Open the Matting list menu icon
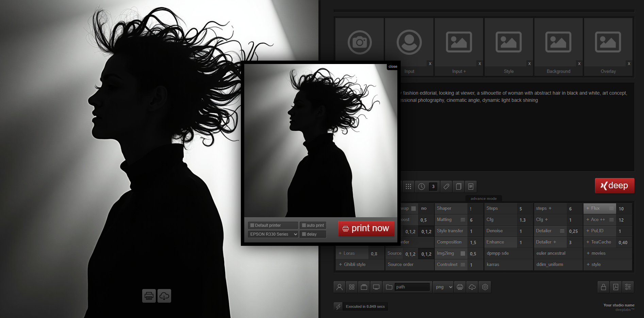Image resolution: width=644 pixels, height=318 pixels. (x=463, y=220)
